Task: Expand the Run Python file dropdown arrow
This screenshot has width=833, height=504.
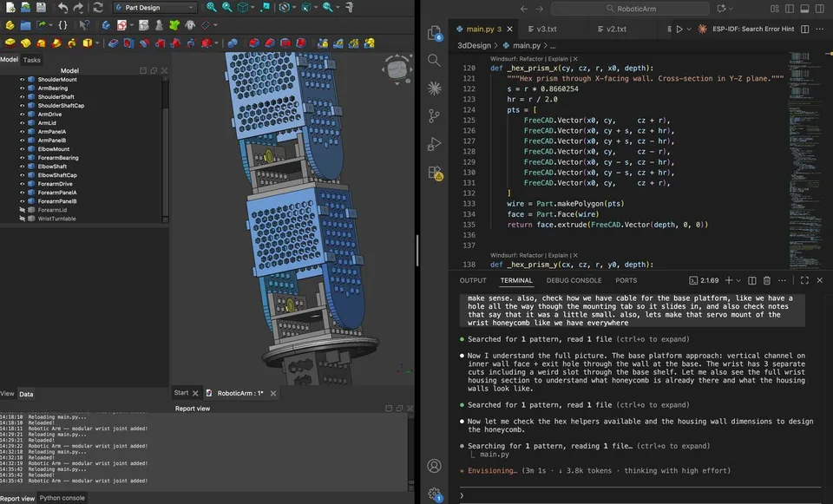Action: click(688, 29)
